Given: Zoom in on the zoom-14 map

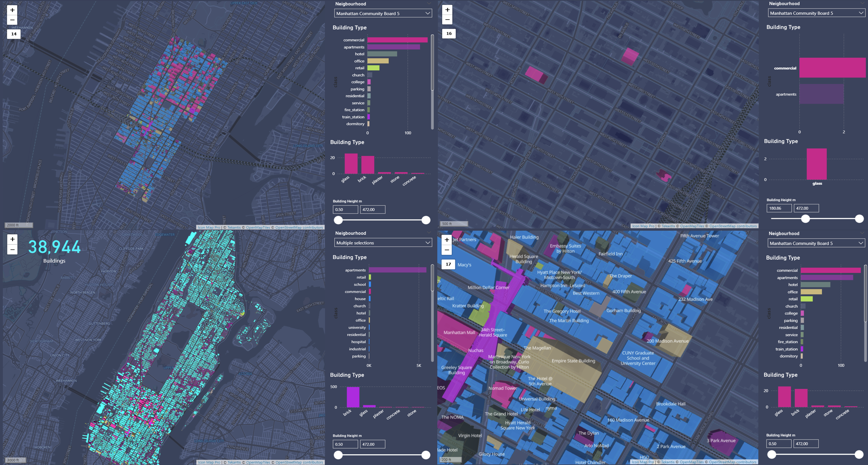Looking at the screenshot, I should click(12, 10).
